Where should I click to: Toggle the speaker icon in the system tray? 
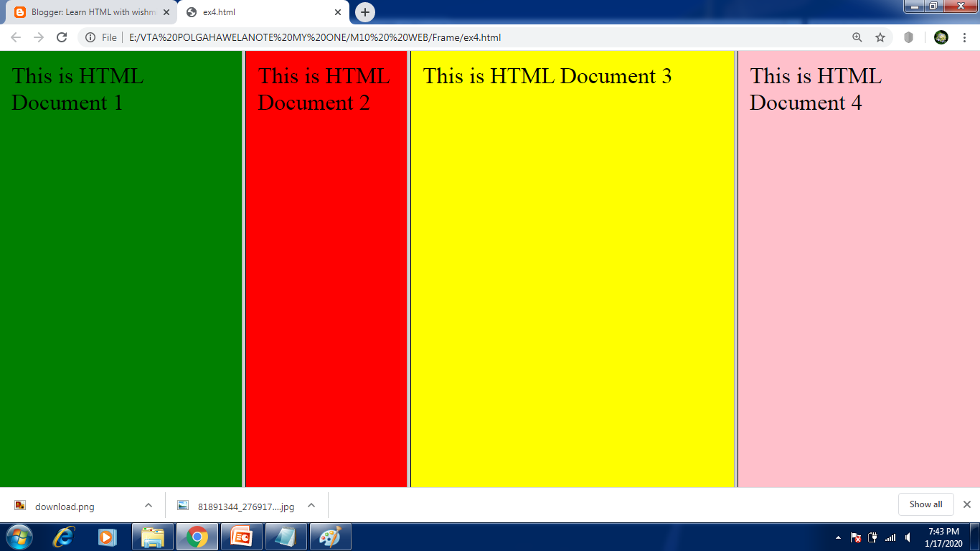tap(908, 537)
